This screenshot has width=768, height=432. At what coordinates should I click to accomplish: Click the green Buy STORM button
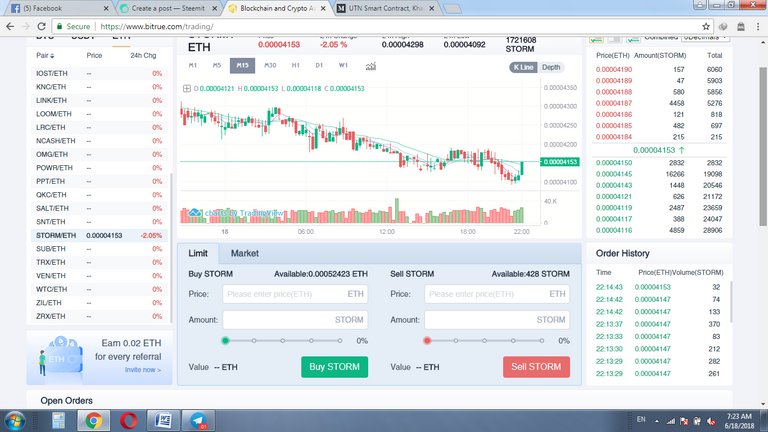click(335, 367)
